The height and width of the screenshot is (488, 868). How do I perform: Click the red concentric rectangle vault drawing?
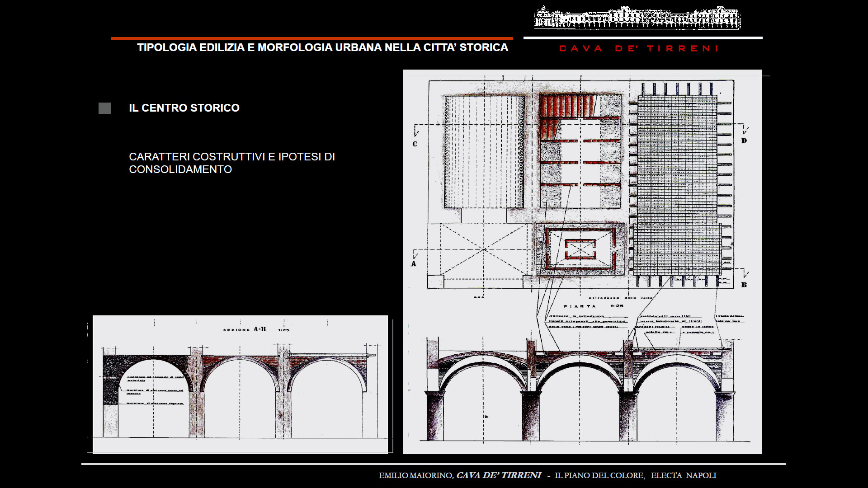580,249
